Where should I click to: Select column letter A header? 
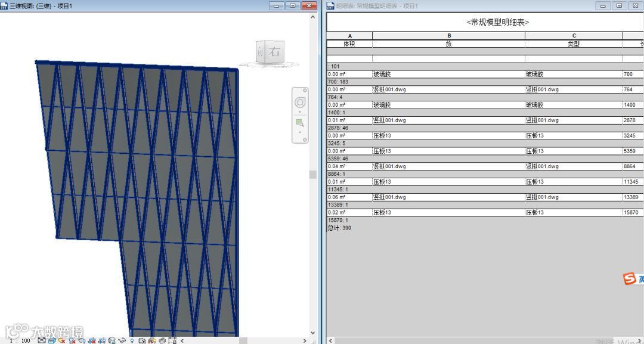point(350,36)
